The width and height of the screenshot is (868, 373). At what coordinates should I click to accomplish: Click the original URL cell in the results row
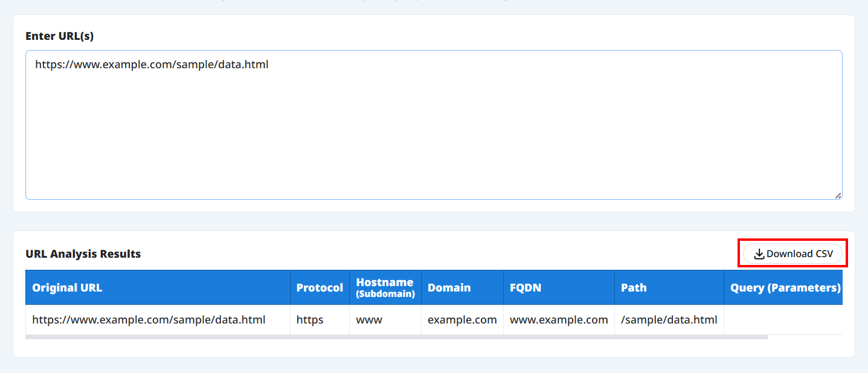tap(149, 320)
